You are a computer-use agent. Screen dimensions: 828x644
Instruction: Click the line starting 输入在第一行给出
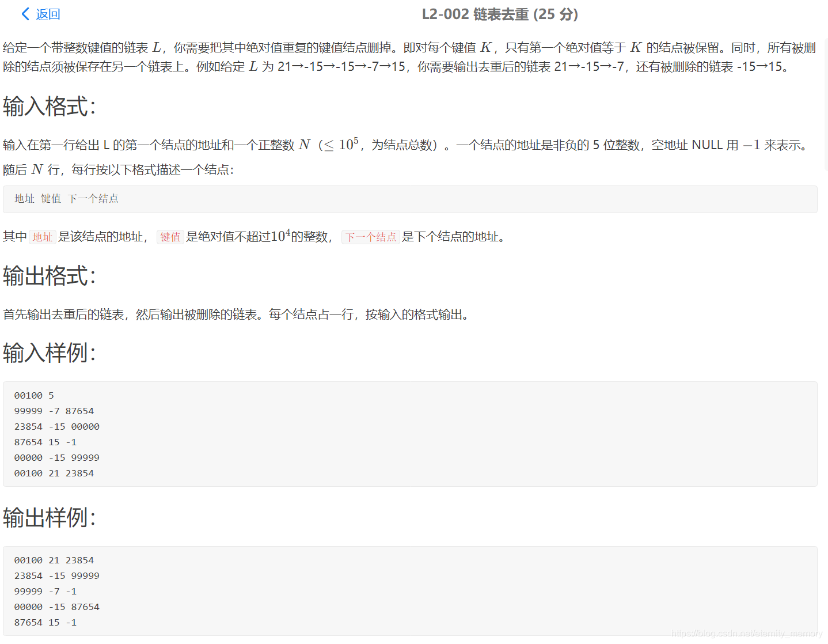407,145
